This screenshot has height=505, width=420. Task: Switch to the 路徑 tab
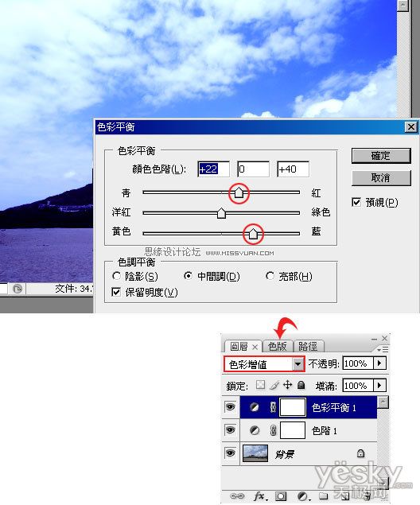[x=308, y=346]
